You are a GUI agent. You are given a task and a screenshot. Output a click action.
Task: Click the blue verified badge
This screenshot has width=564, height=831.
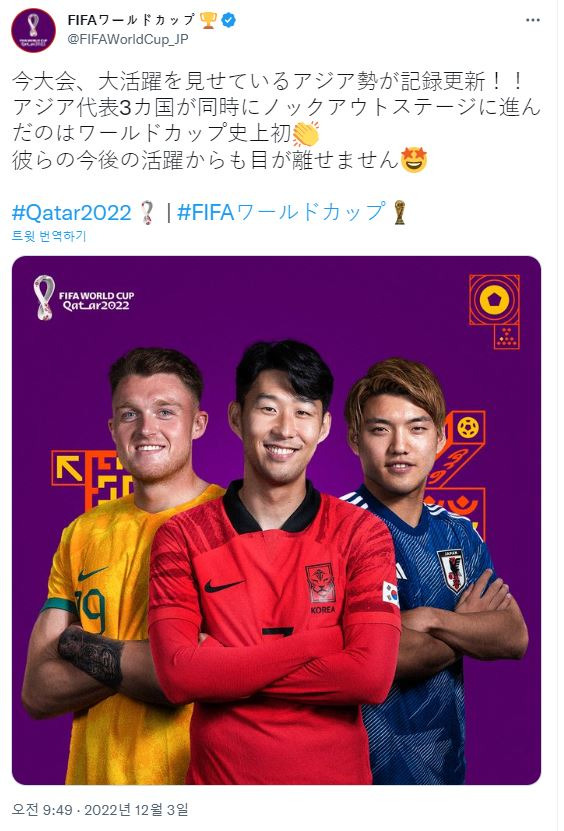[229, 20]
